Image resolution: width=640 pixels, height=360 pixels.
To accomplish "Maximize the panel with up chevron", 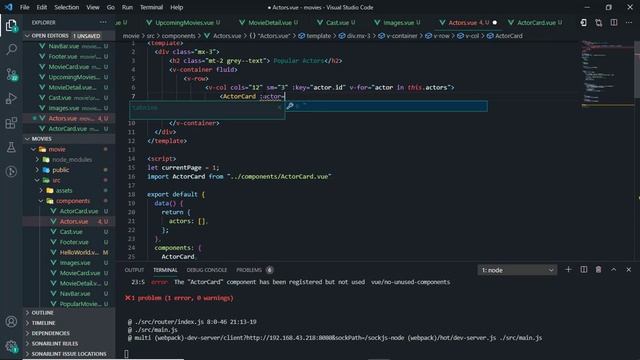I will 613,269.
